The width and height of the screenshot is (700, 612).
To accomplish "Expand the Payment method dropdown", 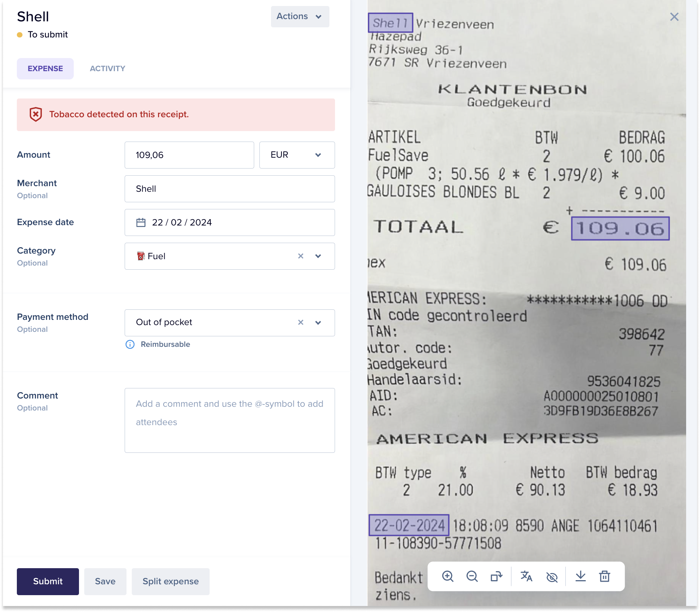I will tap(318, 322).
